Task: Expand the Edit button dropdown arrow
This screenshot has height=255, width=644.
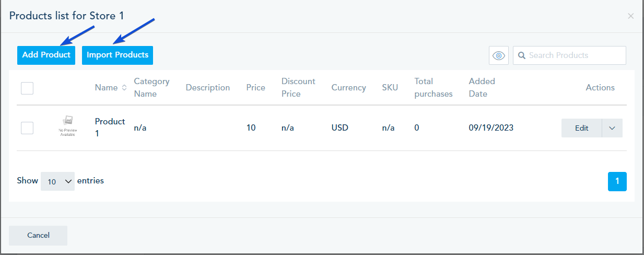Action: (x=612, y=128)
